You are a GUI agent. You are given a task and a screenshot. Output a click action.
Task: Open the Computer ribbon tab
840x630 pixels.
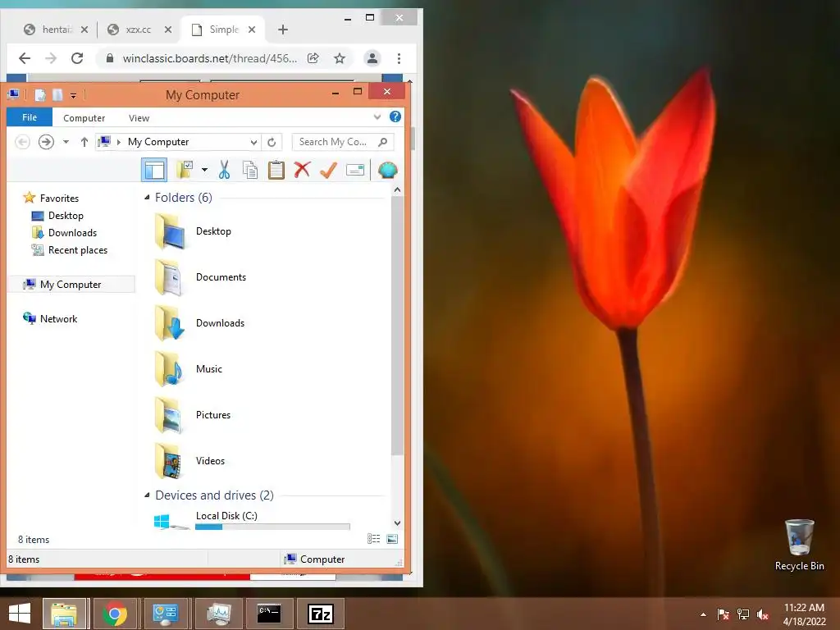coord(84,118)
